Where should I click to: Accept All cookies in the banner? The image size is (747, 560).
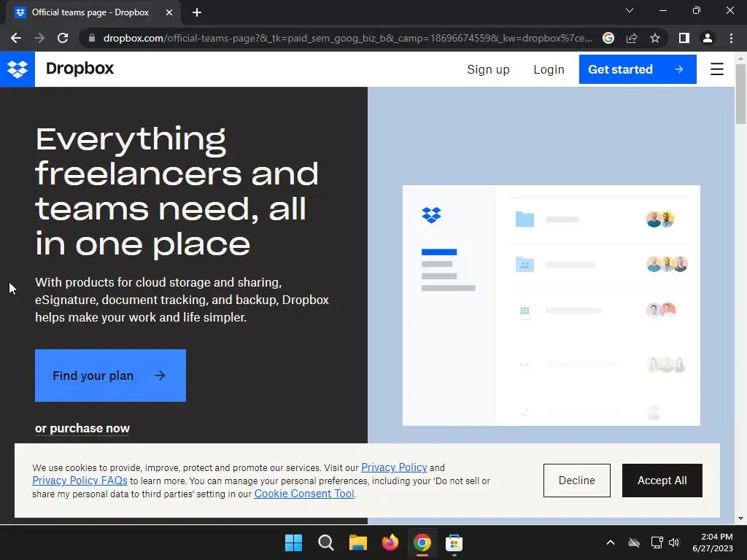(662, 481)
